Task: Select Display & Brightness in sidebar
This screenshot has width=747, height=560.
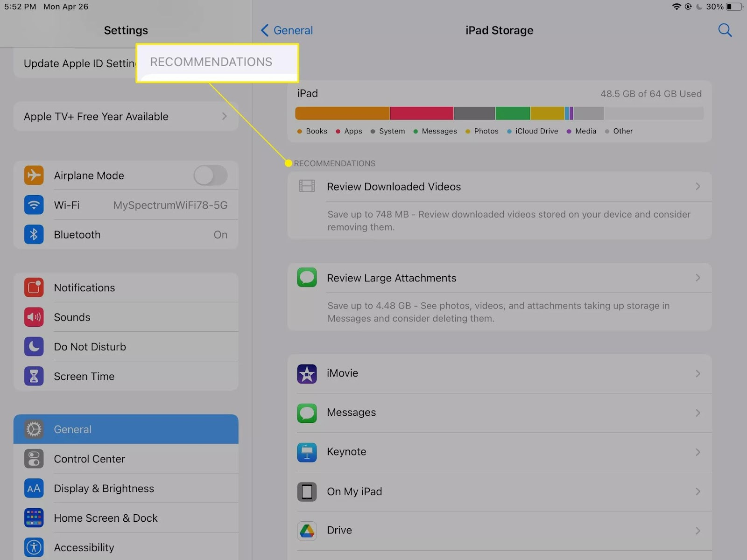Action: [x=126, y=489]
